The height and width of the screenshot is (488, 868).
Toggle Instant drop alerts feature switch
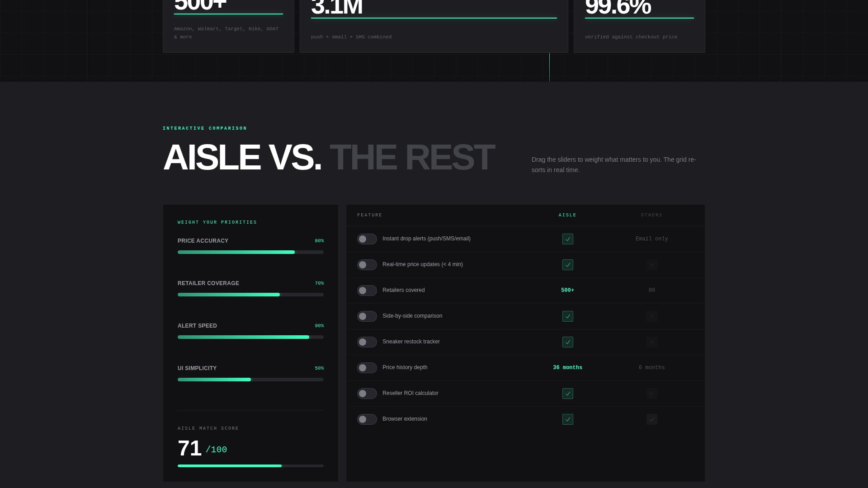coord(367,239)
